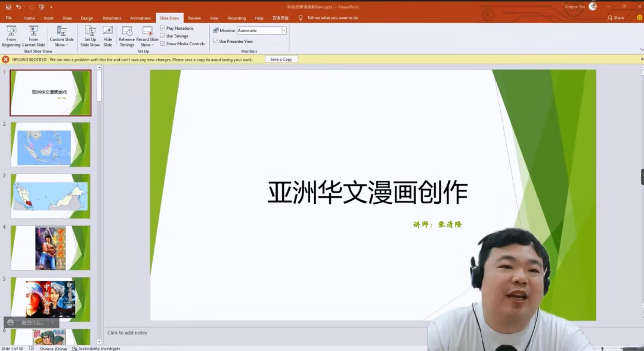Click the smiley feedback icon
Image resolution: width=644 pixels, height=351 pixels.
pos(639,18)
